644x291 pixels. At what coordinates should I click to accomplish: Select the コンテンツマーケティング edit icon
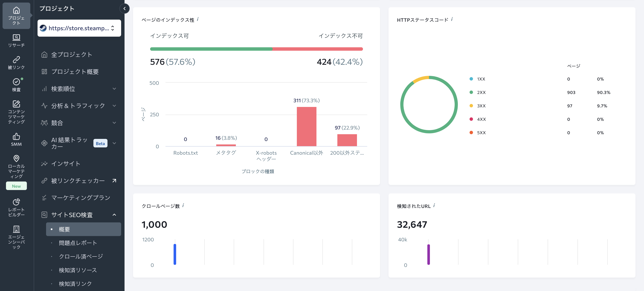16,104
